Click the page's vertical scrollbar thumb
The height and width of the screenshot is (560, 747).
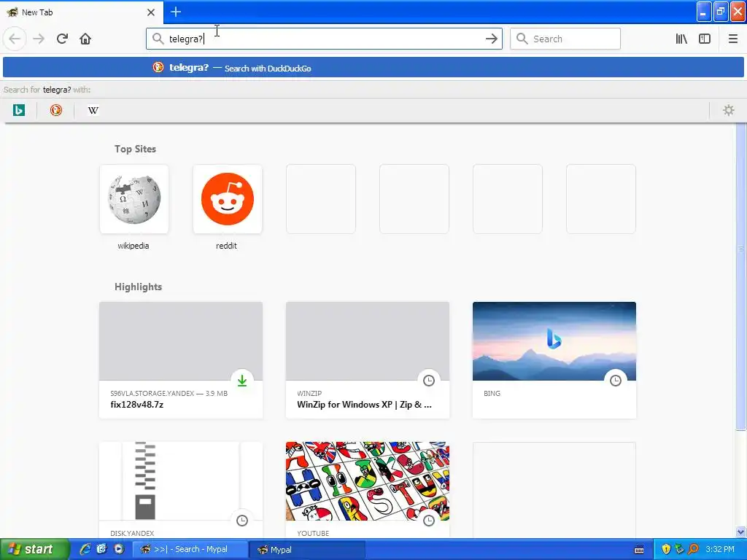[741, 276]
